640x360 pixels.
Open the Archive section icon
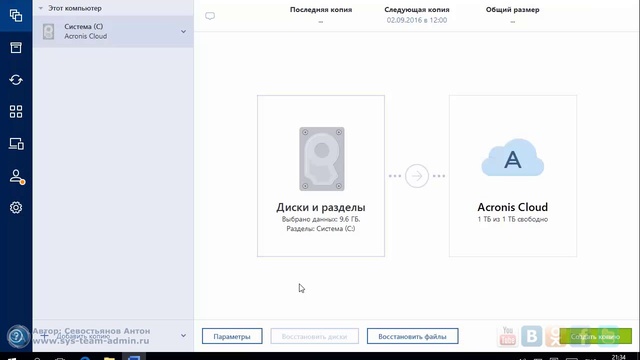[16, 47]
